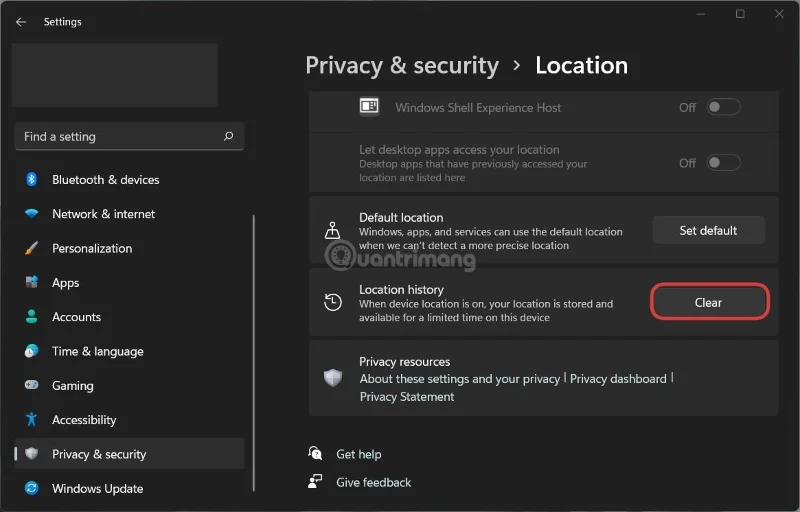Select Time & language category
The image size is (800, 512).
(x=130, y=351)
